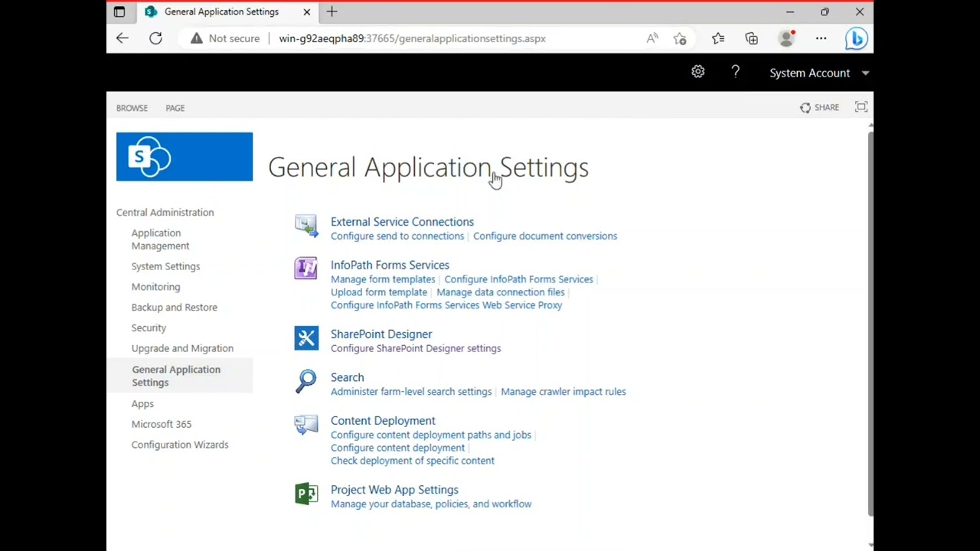Add this page to favorites star
This screenshot has width=980, height=551.
[x=680, y=38]
